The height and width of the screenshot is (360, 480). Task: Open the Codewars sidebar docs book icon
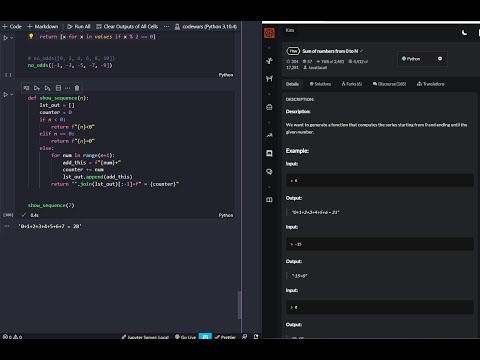(x=269, y=200)
